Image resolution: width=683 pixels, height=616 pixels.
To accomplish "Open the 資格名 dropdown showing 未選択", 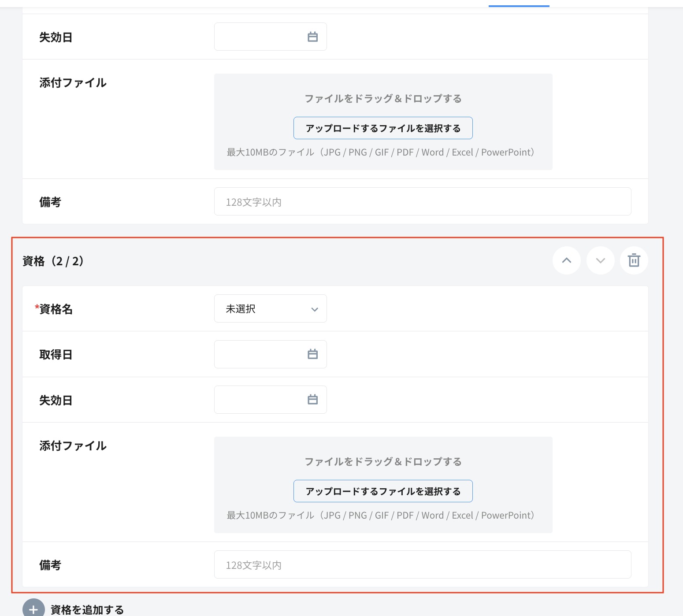I will click(270, 309).
